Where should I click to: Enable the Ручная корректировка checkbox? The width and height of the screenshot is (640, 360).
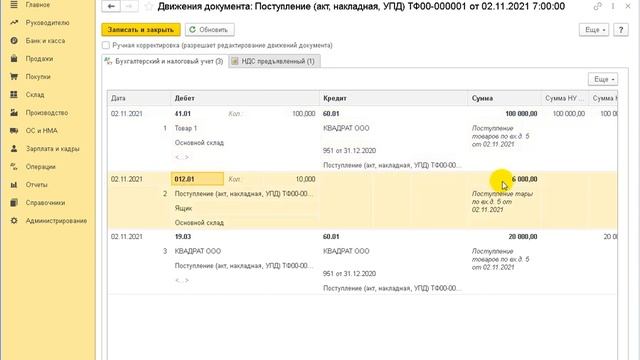(106, 45)
